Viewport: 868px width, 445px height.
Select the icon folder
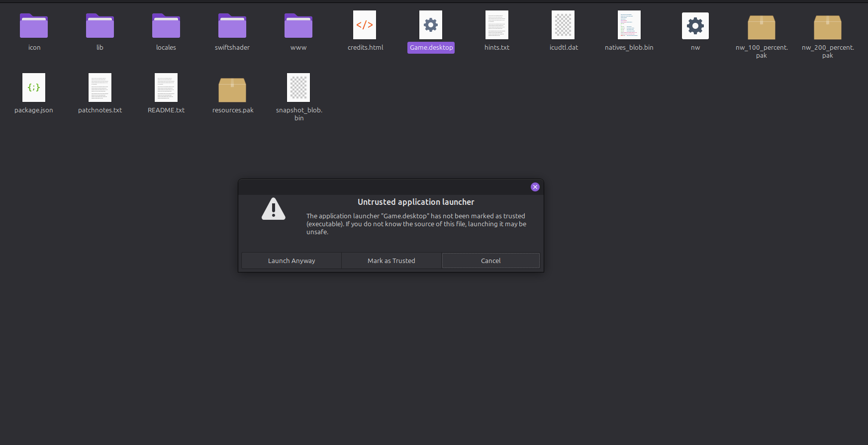[34, 25]
